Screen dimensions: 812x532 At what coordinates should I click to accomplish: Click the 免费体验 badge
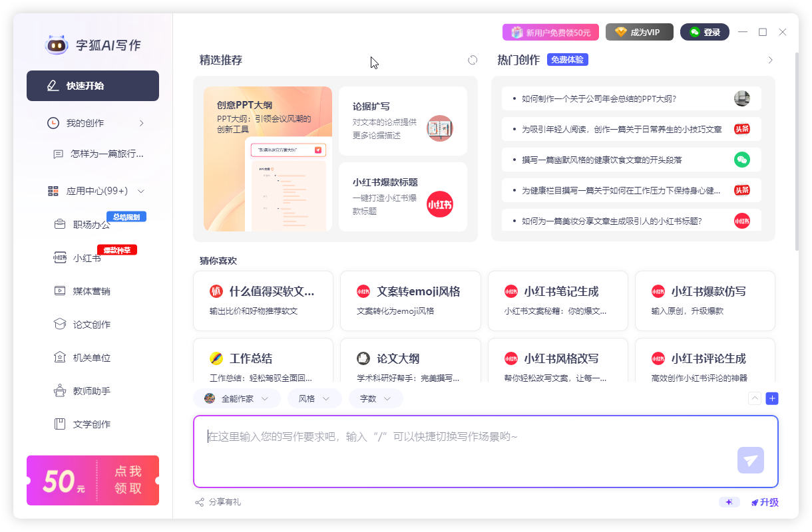pos(568,60)
